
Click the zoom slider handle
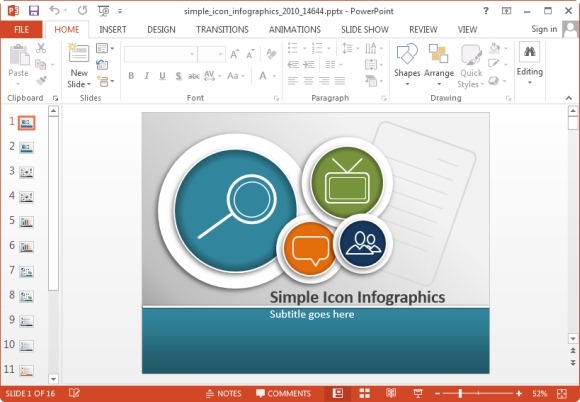point(460,393)
